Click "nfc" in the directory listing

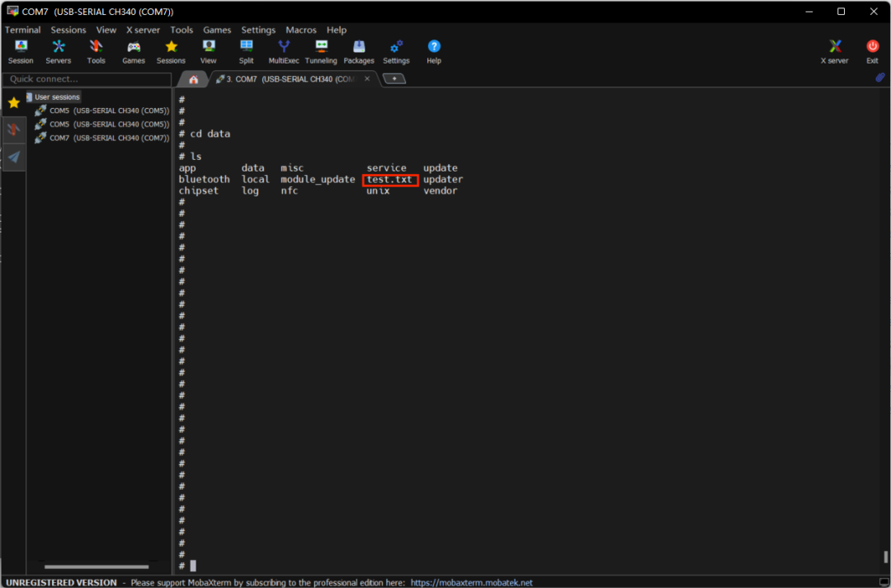point(290,191)
